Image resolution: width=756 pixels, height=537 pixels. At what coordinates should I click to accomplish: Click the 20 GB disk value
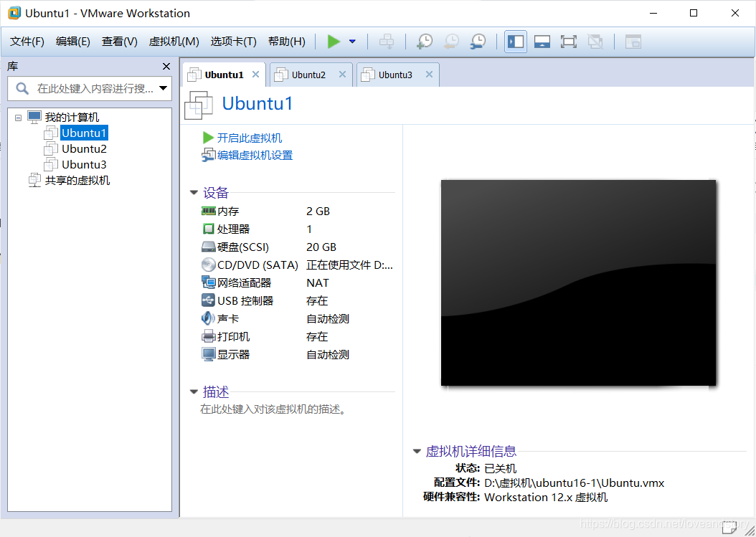[321, 247]
